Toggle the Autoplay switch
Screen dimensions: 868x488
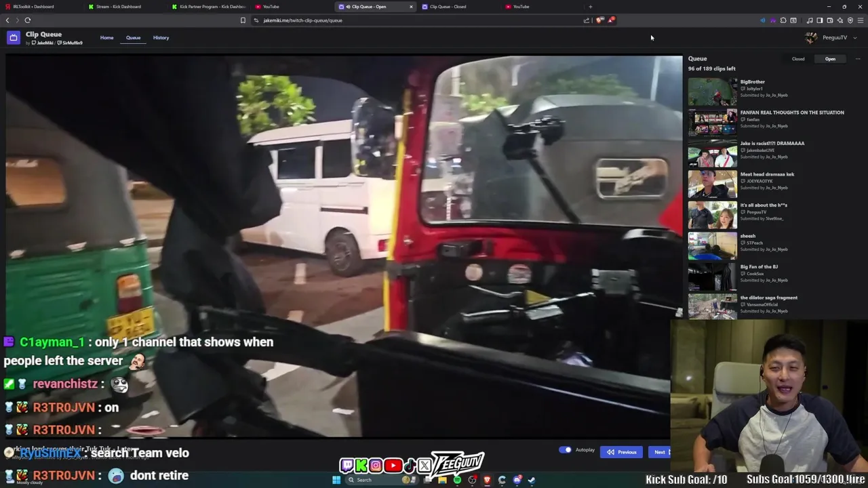[x=565, y=450]
